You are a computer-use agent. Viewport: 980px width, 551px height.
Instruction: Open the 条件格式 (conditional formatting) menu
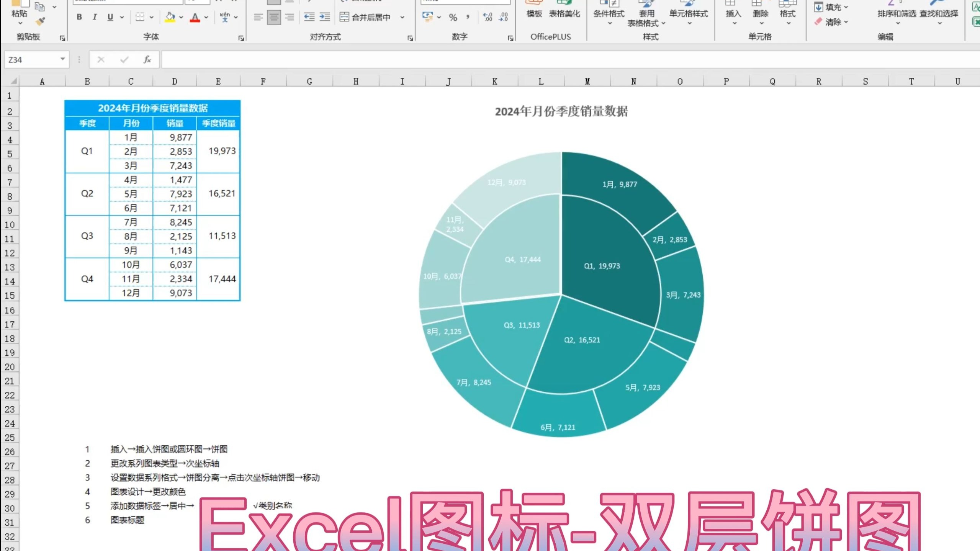click(609, 13)
